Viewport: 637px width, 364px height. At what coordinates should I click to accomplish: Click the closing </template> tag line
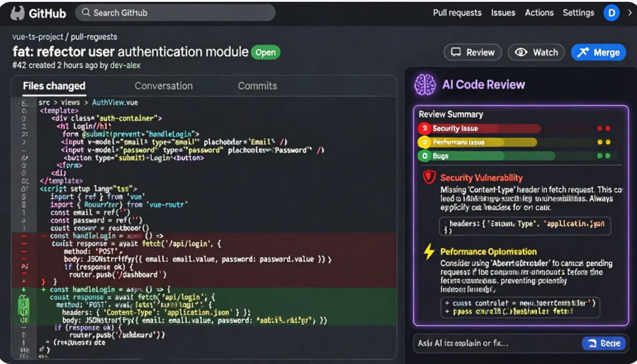61,181
